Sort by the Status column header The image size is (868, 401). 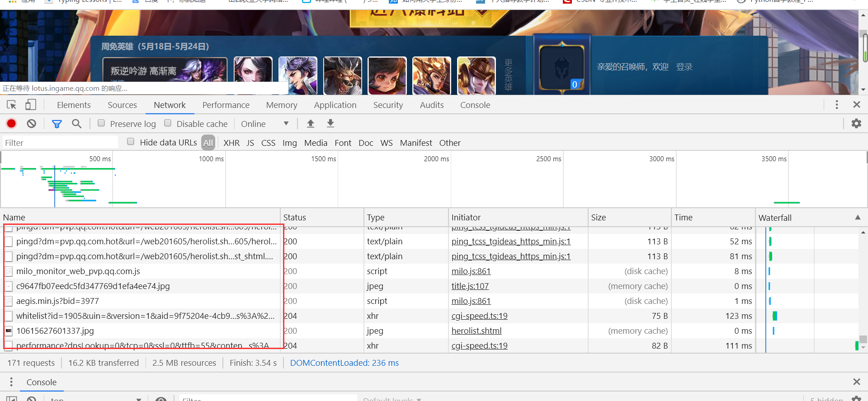[322, 217]
